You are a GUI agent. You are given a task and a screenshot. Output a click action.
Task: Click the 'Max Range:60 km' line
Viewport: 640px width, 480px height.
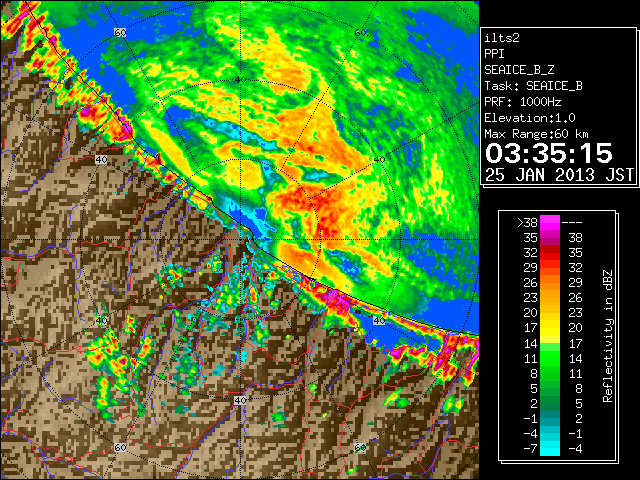(536, 134)
